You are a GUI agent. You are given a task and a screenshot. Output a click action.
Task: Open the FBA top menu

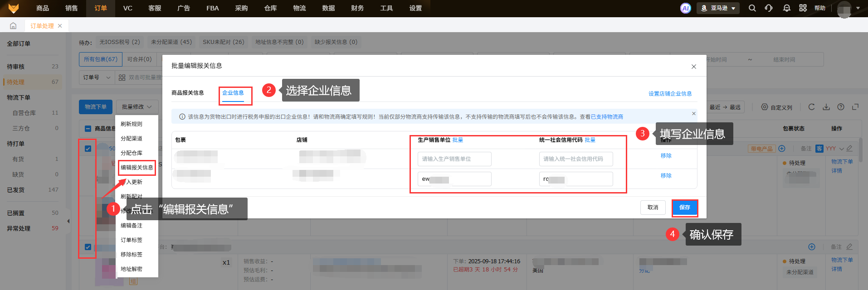[x=212, y=8]
